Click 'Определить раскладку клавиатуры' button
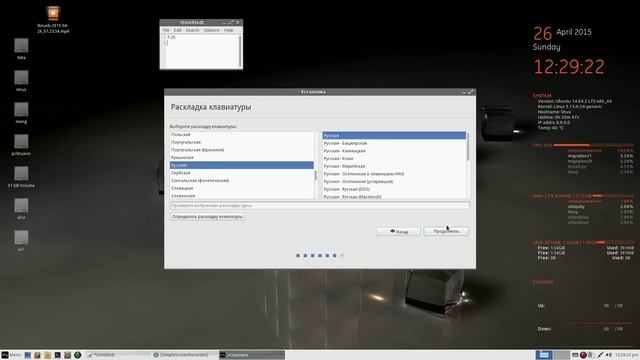640x360 pixels. 207,217
